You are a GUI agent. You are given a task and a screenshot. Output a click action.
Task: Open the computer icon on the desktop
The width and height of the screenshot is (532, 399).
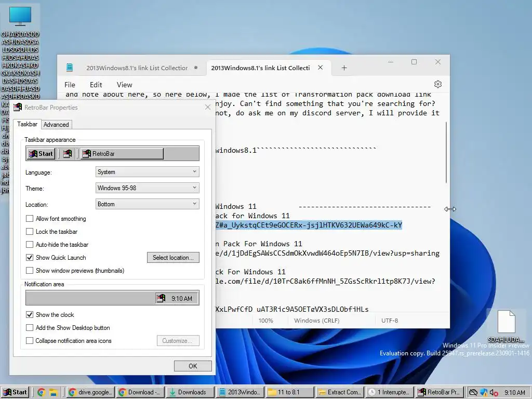pos(20,16)
